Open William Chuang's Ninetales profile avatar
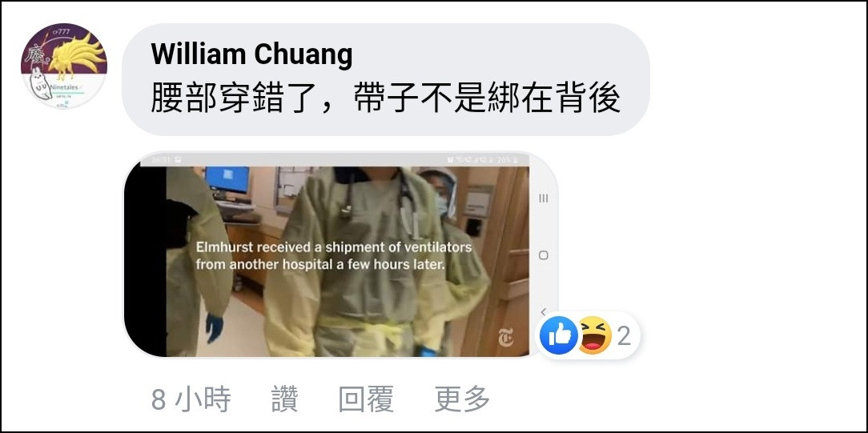Viewport: 868px width, 433px height. [64, 66]
